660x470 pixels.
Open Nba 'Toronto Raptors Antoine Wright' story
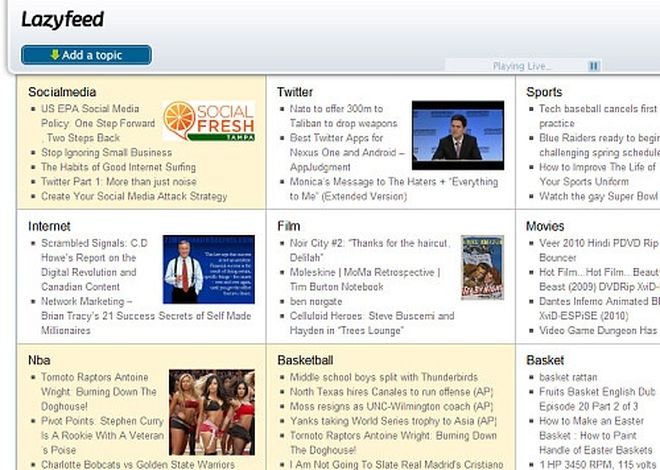(x=98, y=391)
